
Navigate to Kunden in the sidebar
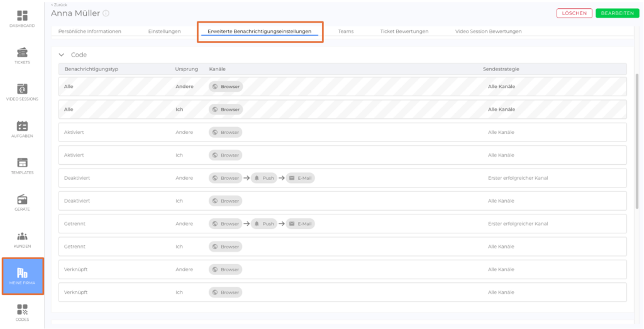click(x=22, y=237)
